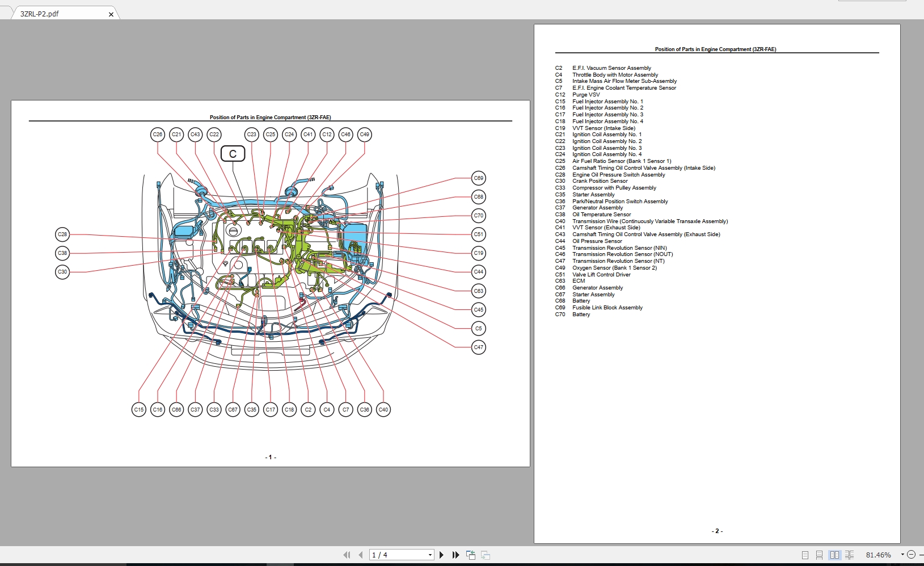This screenshot has height=566, width=924.
Task: Click the C28 callout circle
Action: click(62, 234)
